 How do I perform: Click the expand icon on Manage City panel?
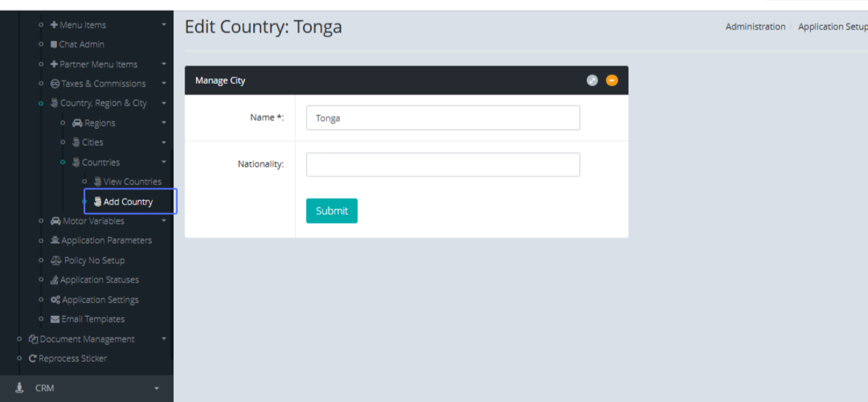tap(592, 80)
